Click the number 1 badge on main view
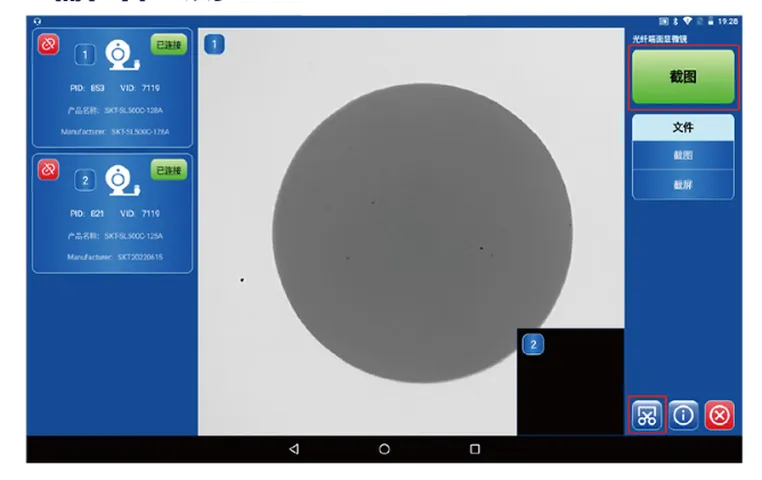 (x=214, y=44)
